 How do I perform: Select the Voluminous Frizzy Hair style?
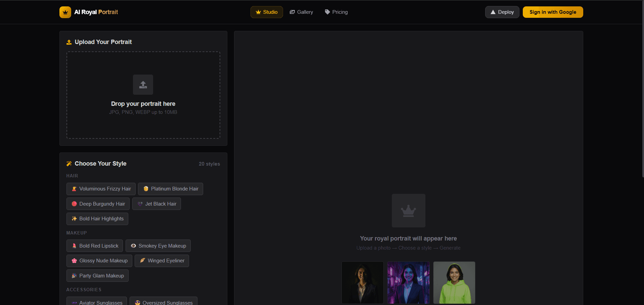(101, 189)
